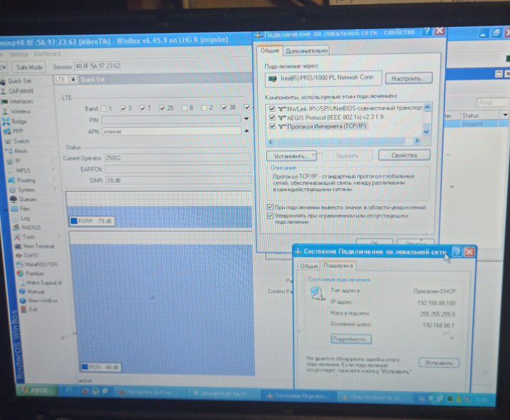Switch to Дополнительно tab
This screenshot has height=420, width=510.
coord(307,51)
